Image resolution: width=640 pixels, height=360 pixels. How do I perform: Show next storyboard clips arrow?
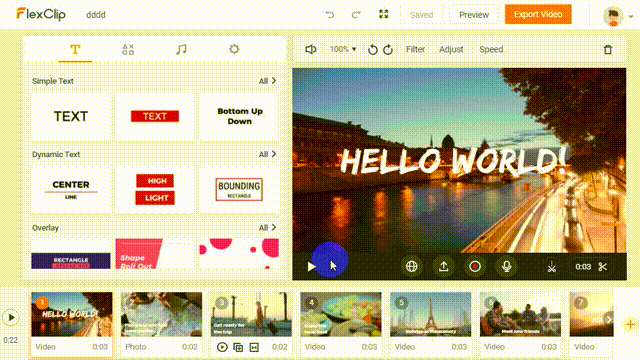tap(608, 319)
